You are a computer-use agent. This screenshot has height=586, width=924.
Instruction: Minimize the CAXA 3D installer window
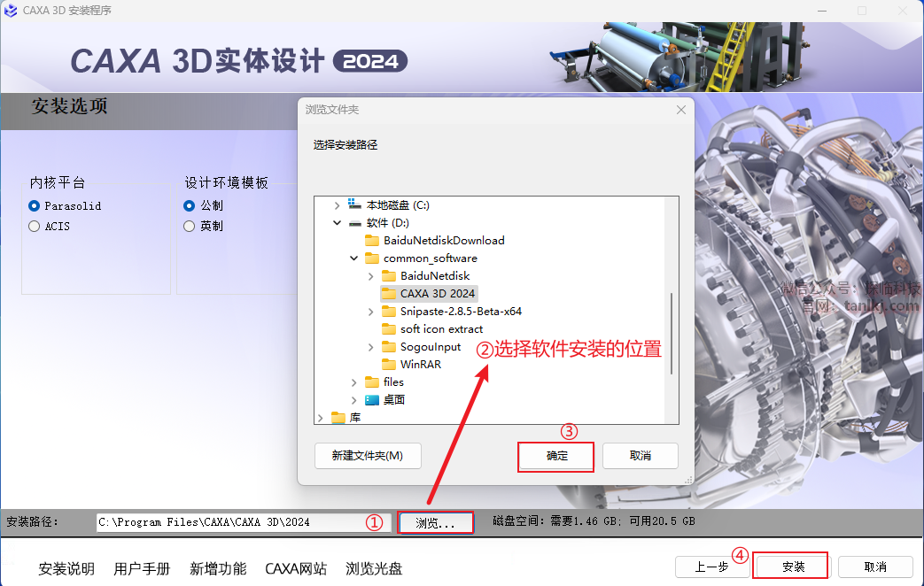tap(822, 11)
